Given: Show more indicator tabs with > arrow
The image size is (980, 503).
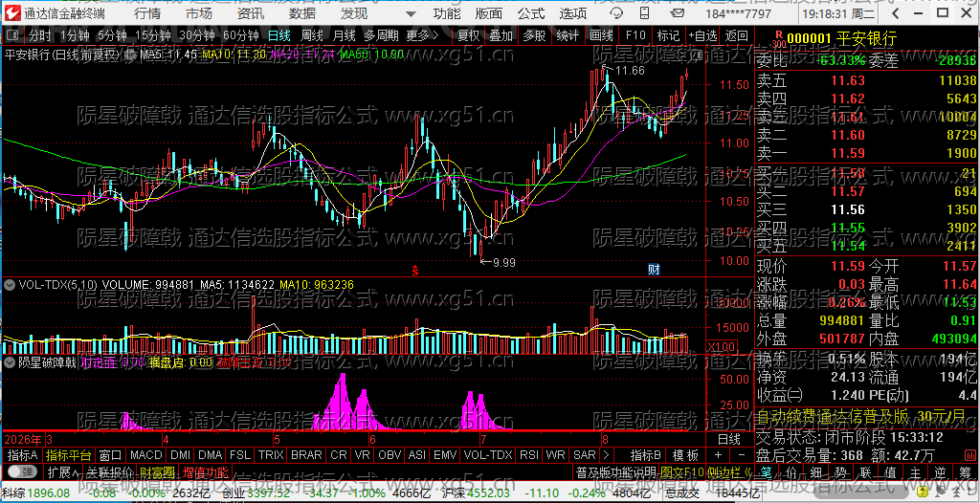Looking at the screenshot, I should [605, 454].
